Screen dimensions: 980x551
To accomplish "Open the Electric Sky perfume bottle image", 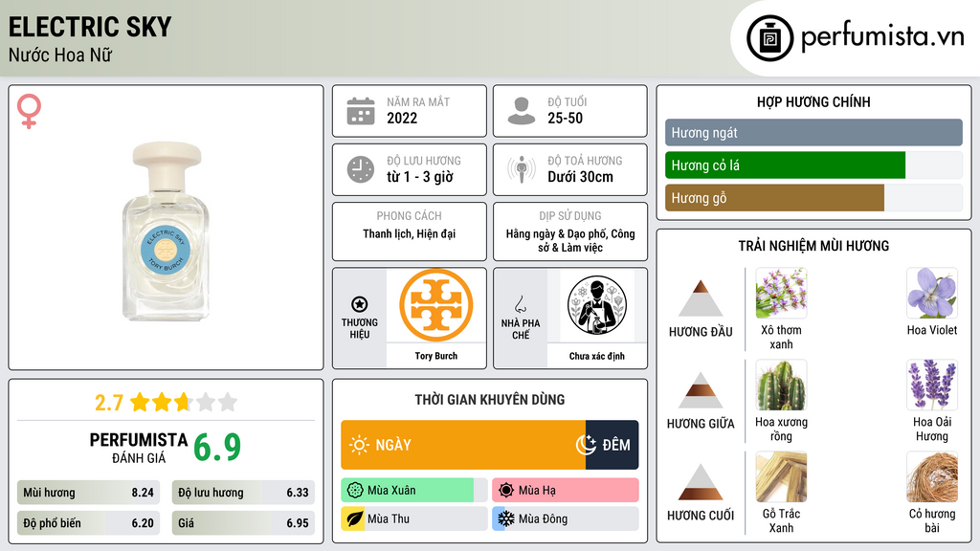I will 166,231.
